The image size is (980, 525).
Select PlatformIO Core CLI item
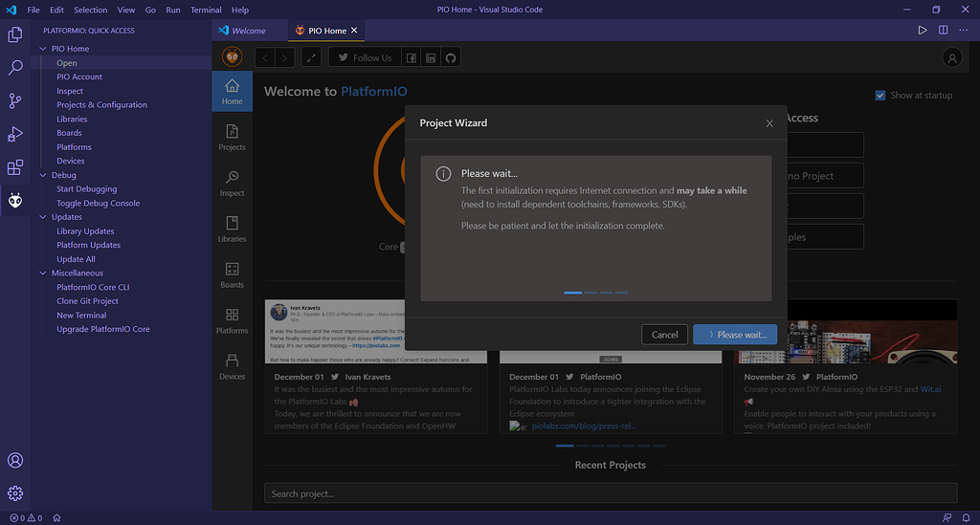point(93,288)
